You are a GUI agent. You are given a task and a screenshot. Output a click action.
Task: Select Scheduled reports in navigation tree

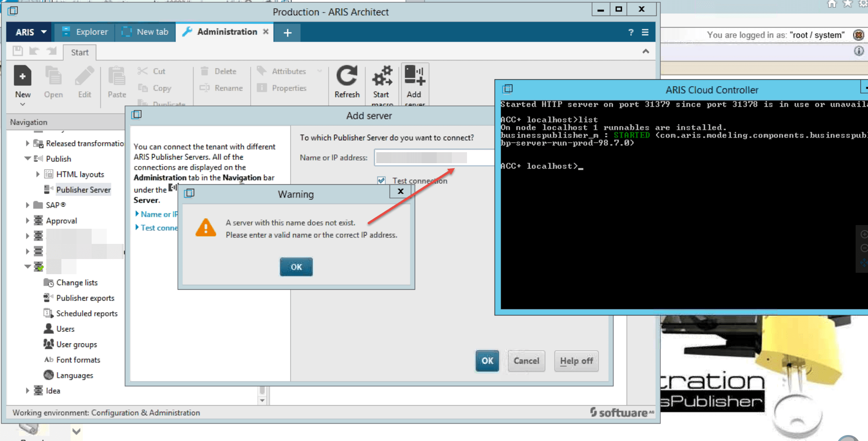click(87, 313)
